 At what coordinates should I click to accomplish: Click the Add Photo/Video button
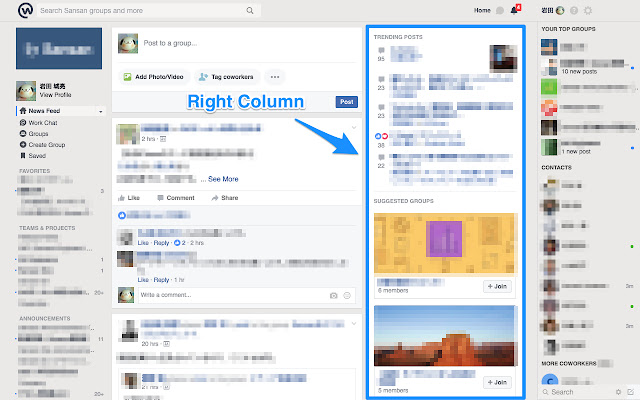point(154,77)
